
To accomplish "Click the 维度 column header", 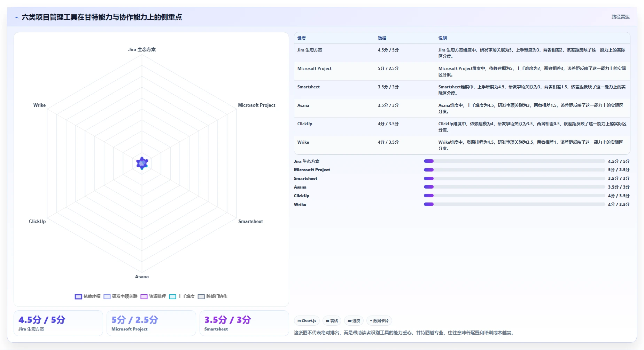I will (x=302, y=38).
